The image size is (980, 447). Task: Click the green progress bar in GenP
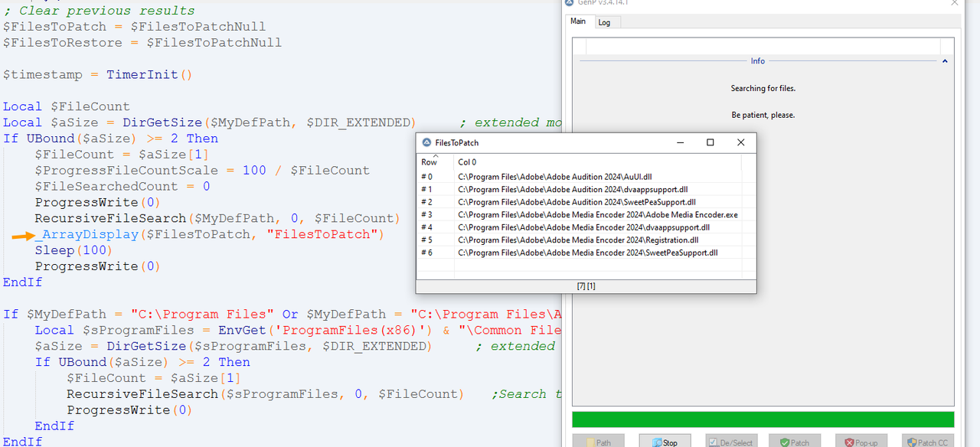763,419
